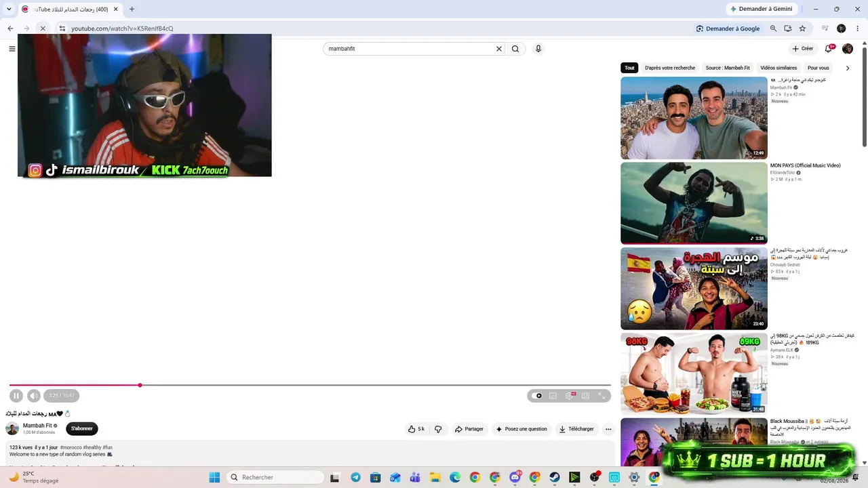868x488 pixels.
Task: Open Telegram from the taskbar
Action: click(x=355, y=477)
